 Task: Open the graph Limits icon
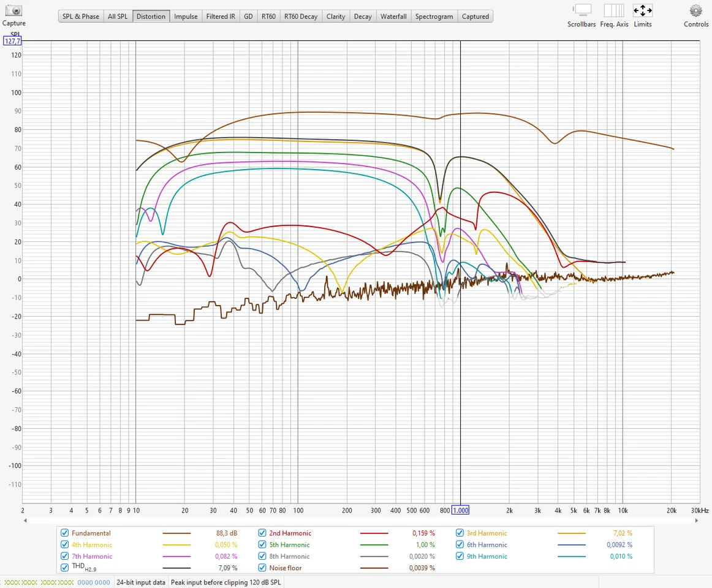[x=643, y=10]
